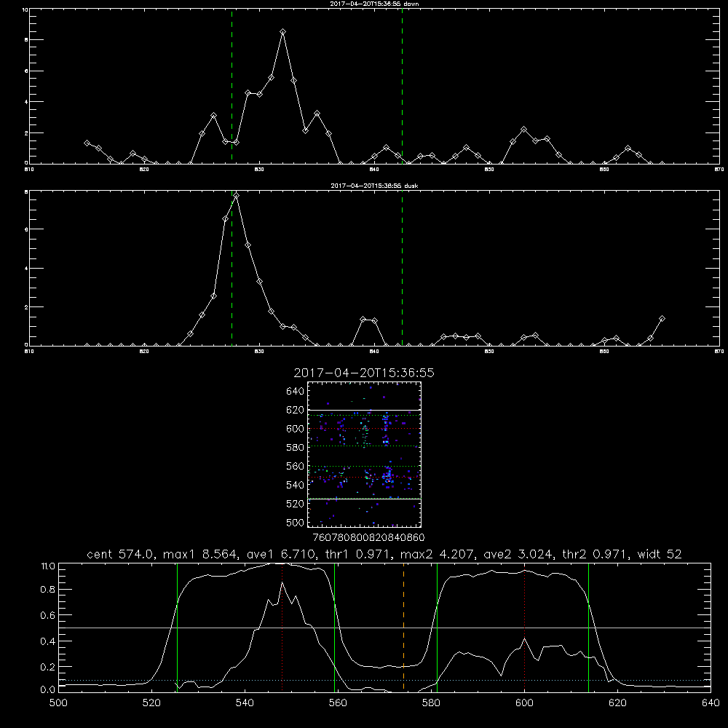This screenshot has width=728, height=728.
Task: Click bottom plot x-axis label 640
Action: pyautogui.click(x=711, y=703)
